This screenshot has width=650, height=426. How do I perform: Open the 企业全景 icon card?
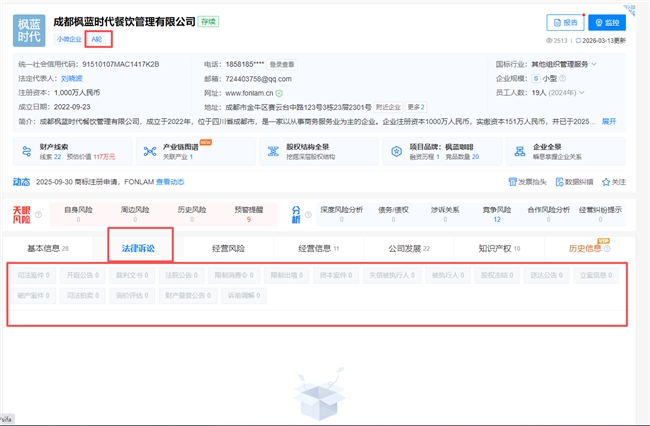pos(519,152)
